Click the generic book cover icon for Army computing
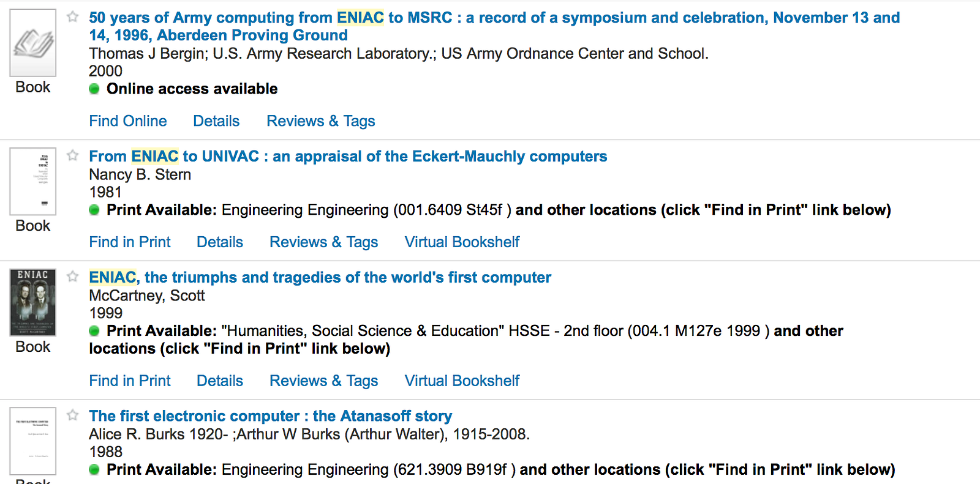980x484 pixels. (33, 43)
